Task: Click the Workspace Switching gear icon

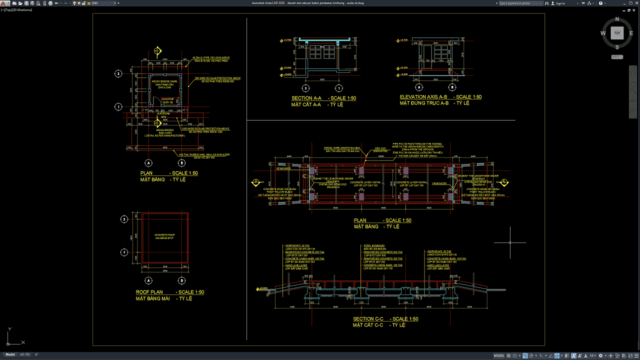Action: (601, 356)
